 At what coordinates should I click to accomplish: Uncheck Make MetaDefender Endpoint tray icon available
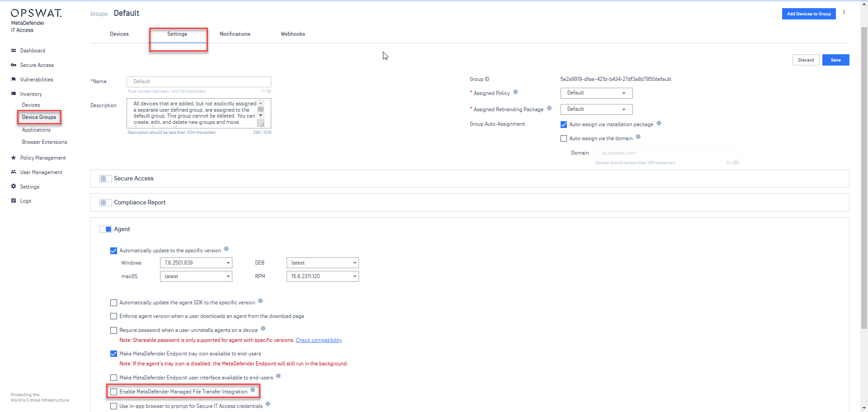coord(113,354)
